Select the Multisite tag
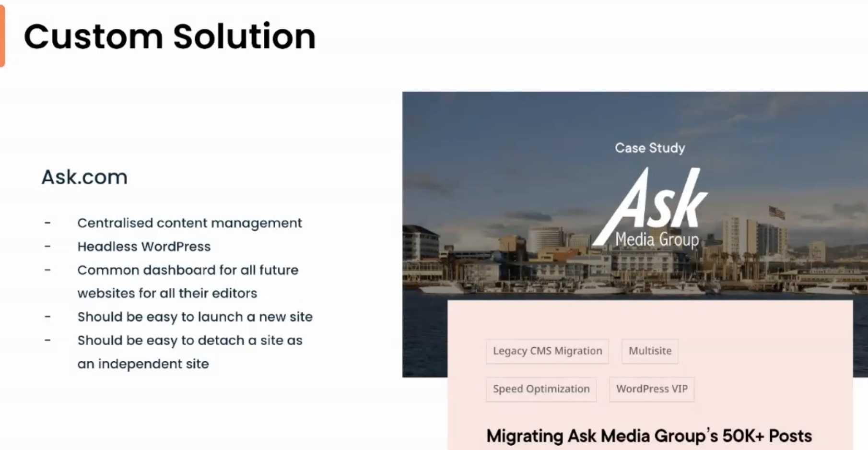Screen dimensions: 868x450 650,351
